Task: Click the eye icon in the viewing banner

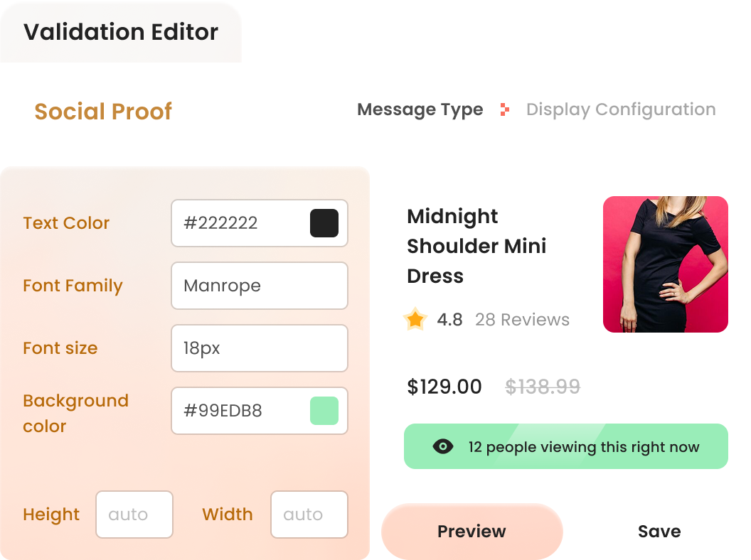Action: click(x=443, y=446)
